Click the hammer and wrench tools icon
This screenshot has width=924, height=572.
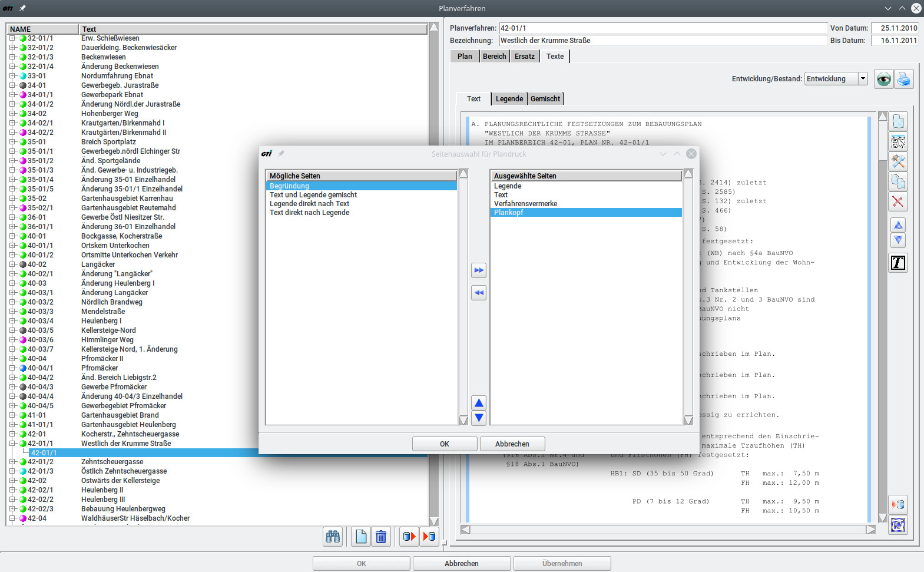(897, 161)
